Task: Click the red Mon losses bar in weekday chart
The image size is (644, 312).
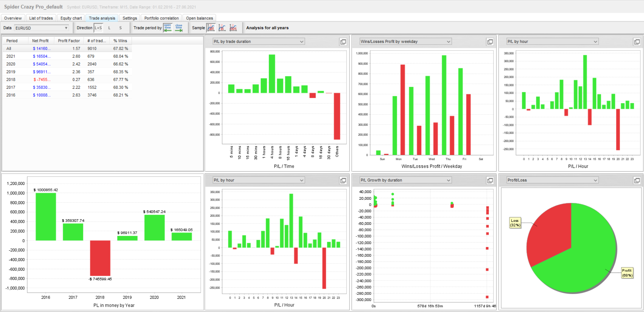Action: [403, 110]
